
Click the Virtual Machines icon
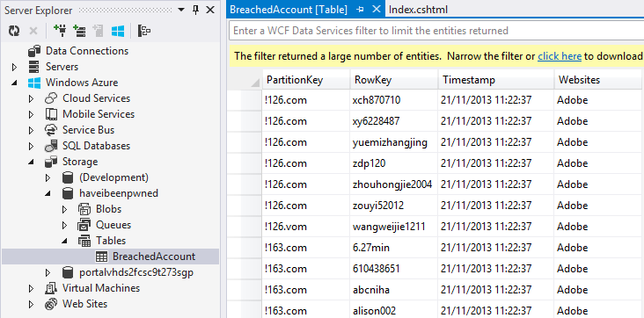[51, 288]
